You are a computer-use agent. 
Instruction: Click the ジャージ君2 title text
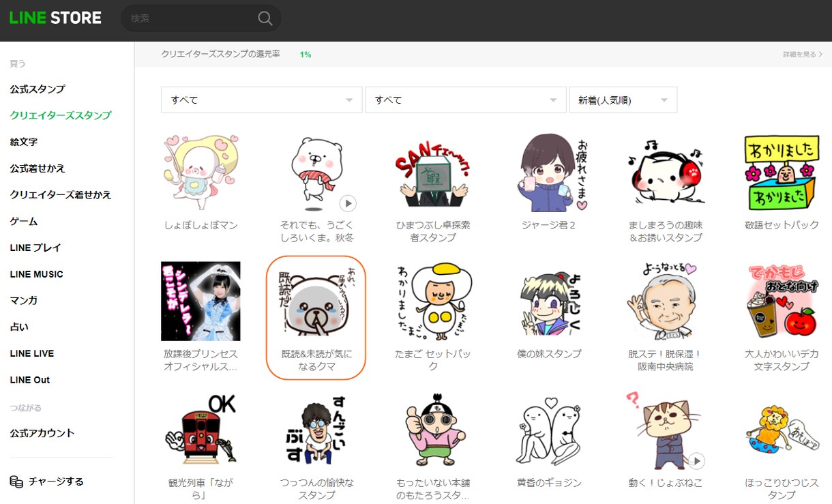(549, 225)
